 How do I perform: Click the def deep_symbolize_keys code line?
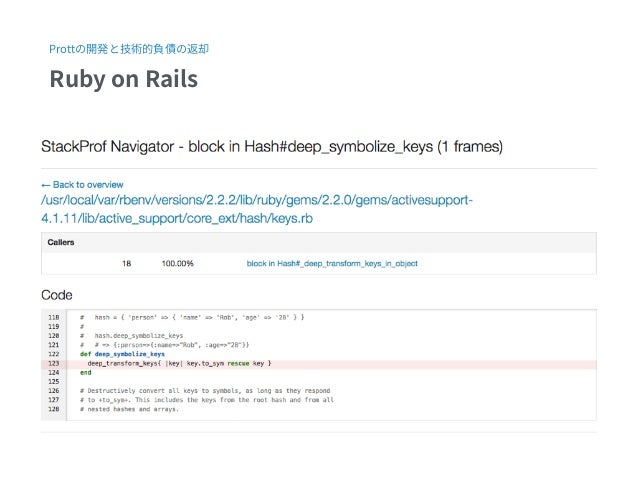122,354
